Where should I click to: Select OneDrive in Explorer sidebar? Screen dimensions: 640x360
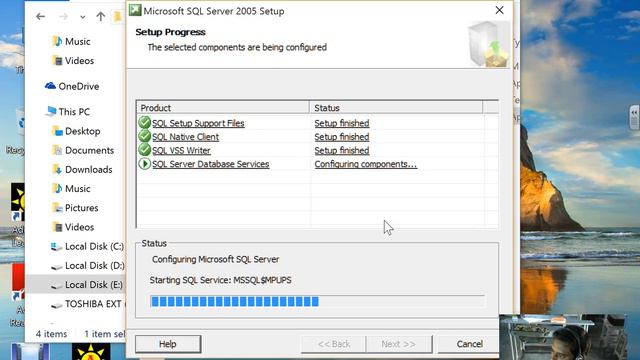(x=78, y=87)
